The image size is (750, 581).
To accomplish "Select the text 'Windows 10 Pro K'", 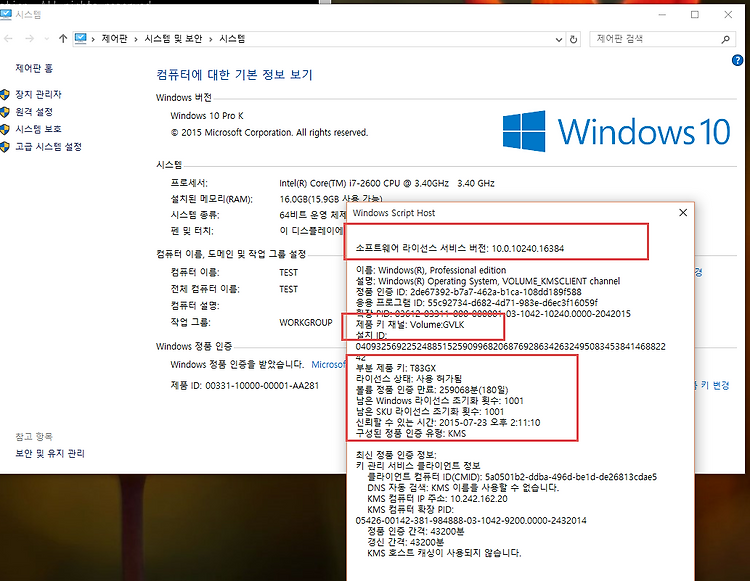I will pyautogui.click(x=207, y=116).
